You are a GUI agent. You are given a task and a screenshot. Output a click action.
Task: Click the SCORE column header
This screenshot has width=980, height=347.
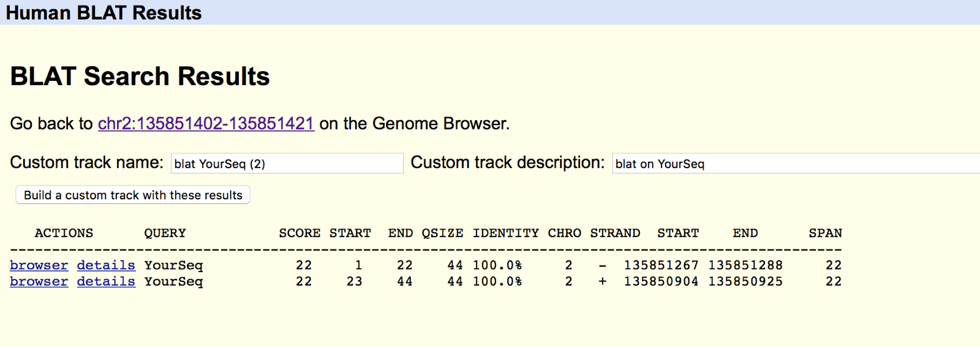pyautogui.click(x=300, y=233)
